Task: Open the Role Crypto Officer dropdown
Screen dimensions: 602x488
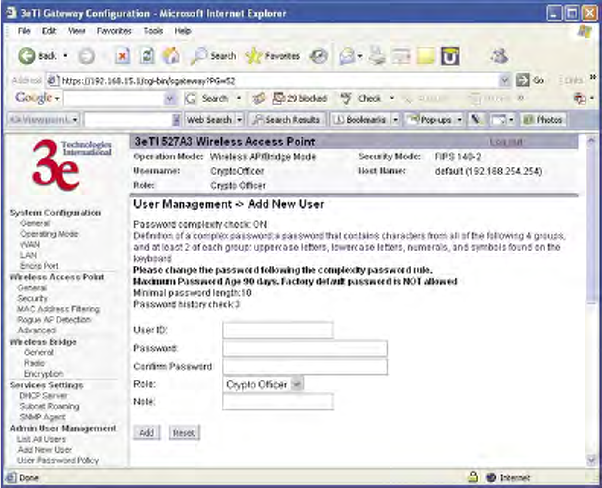Action: click(x=263, y=384)
